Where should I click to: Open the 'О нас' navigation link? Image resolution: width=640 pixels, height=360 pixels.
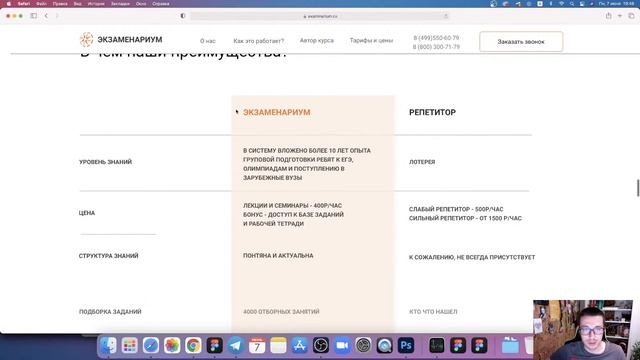tap(208, 41)
